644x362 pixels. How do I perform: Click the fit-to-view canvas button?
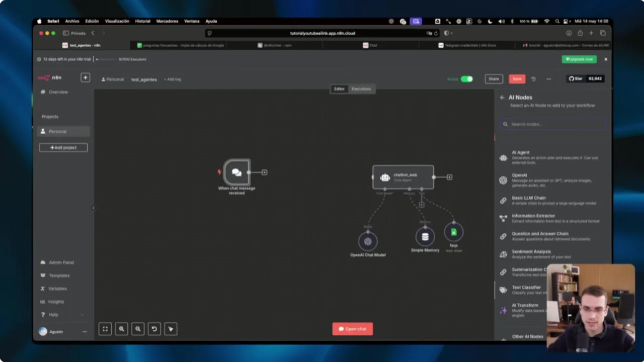(x=105, y=329)
